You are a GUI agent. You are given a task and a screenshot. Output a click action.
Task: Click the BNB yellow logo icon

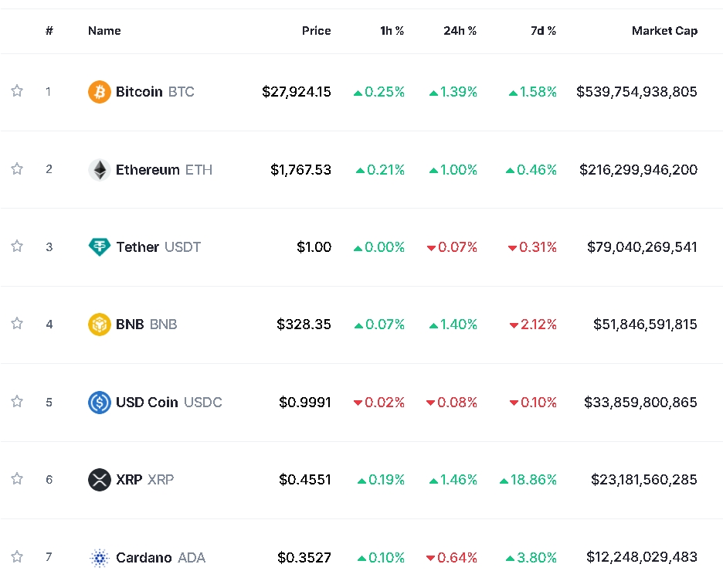pyautogui.click(x=100, y=325)
